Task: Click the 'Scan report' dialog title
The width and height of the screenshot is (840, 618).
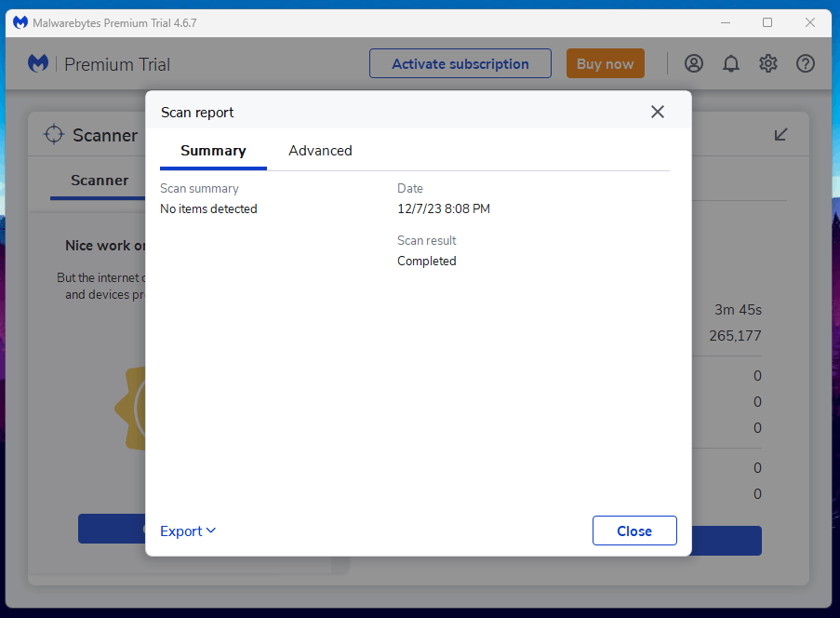Action: click(197, 113)
